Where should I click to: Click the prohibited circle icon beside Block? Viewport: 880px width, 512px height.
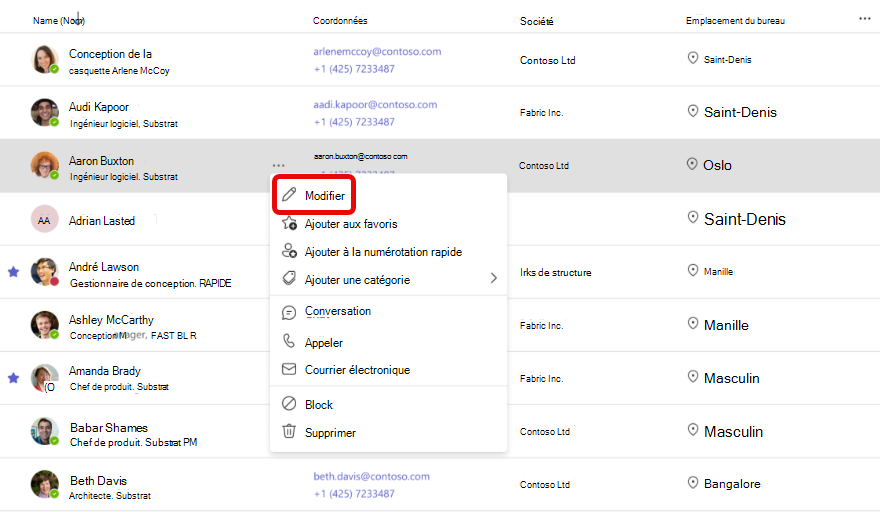click(289, 403)
